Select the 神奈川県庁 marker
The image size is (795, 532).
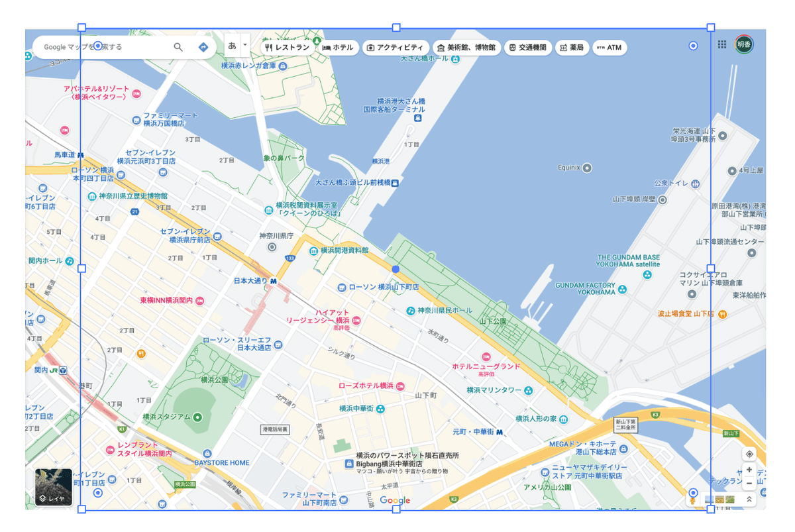(x=272, y=247)
